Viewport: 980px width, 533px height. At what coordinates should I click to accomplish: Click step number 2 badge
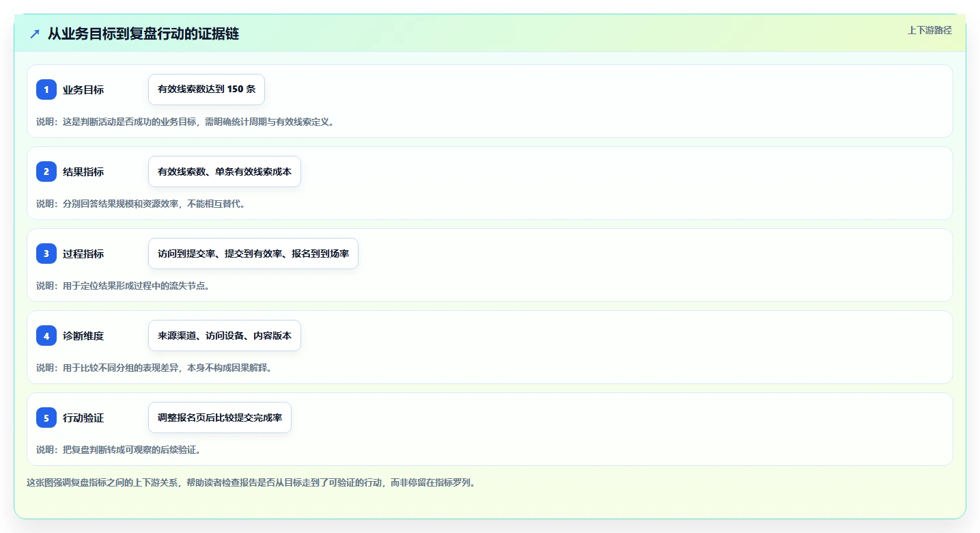[46, 172]
